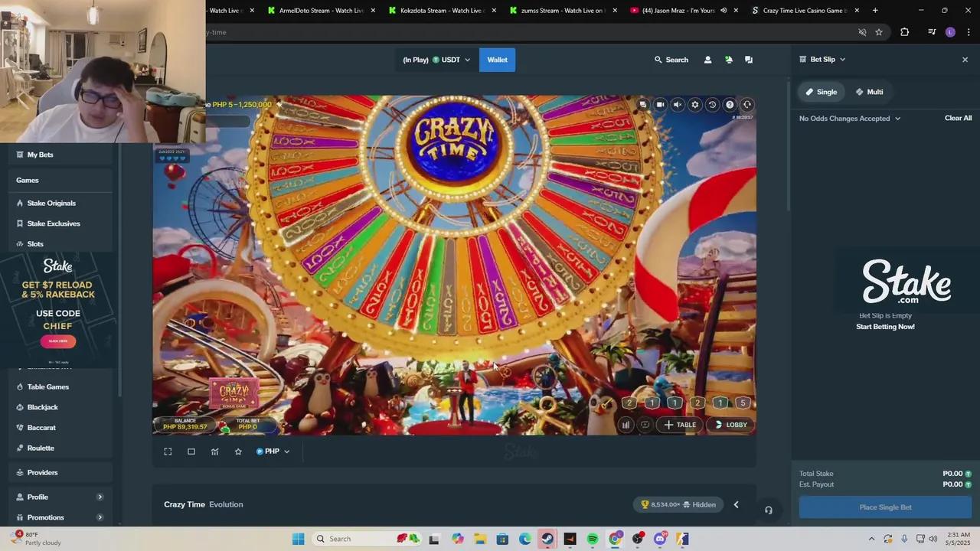The width and height of the screenshot is (980, 551).
Task: Open Spotify from the taskbar
Action: 593,539
